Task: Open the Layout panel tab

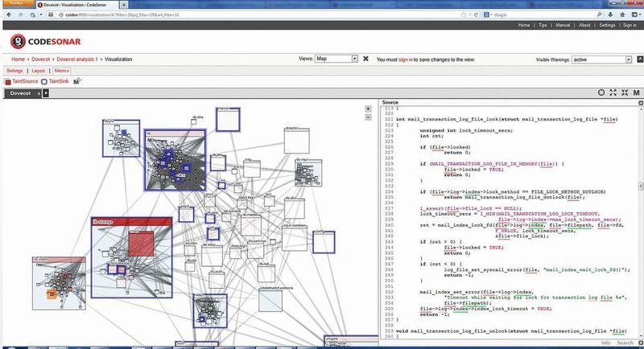Action: click(38, 71)
